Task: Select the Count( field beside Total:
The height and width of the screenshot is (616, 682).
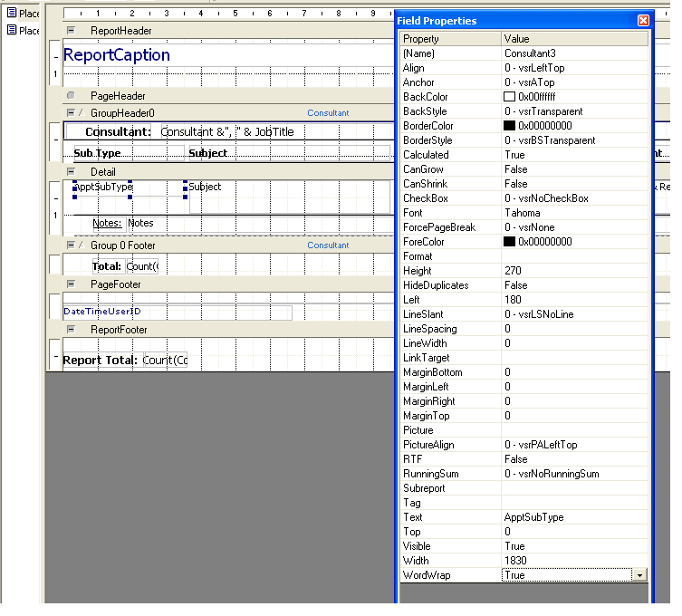Action: (142, 266)
